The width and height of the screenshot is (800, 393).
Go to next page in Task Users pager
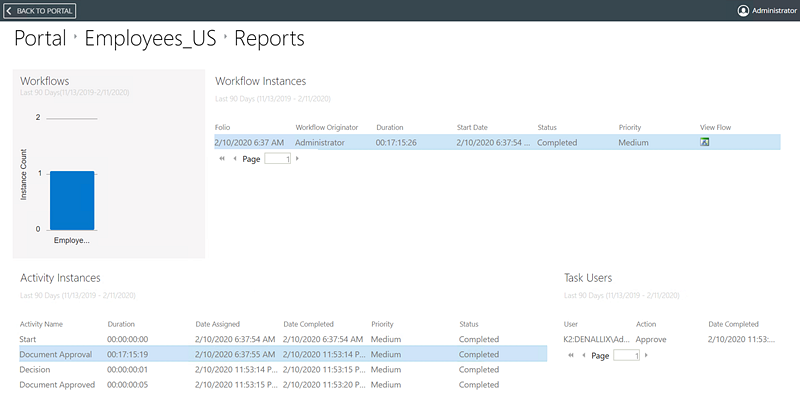pos(646,355)
